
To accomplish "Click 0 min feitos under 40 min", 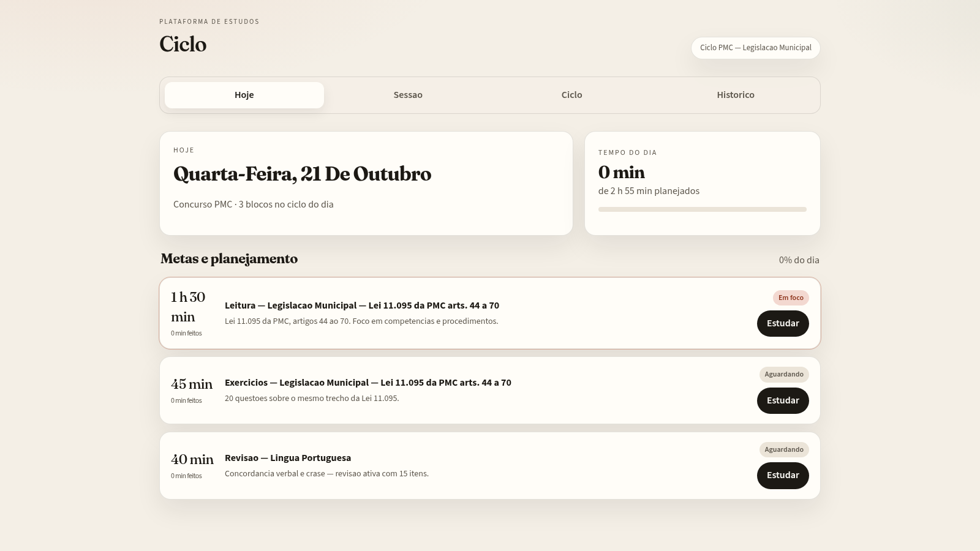I will [x=186, y=476].
